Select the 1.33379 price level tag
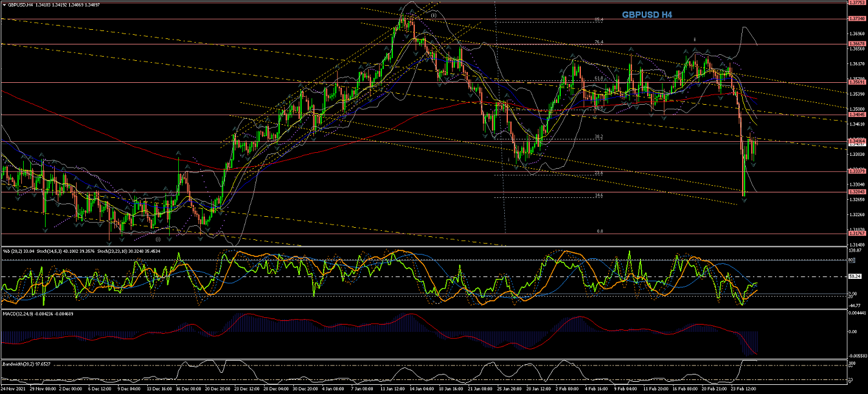Screen dimensions: 868x394 coord(856,171)
